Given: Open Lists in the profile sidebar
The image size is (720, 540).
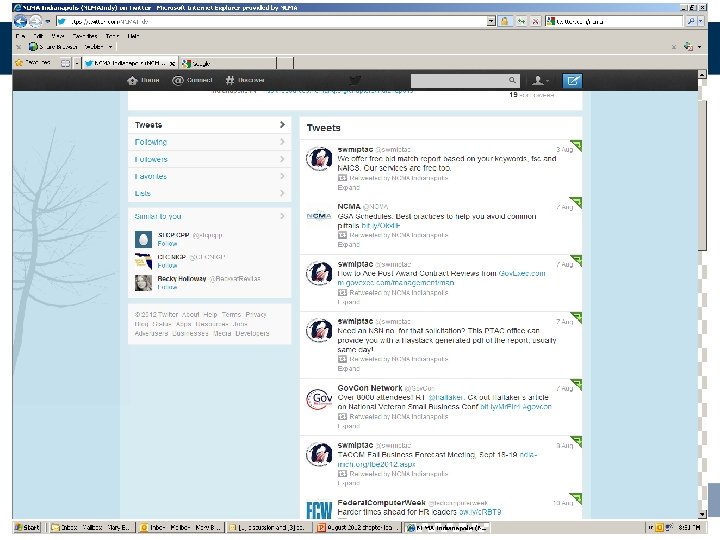Looking at the screenshot, I should coord(209,193).
